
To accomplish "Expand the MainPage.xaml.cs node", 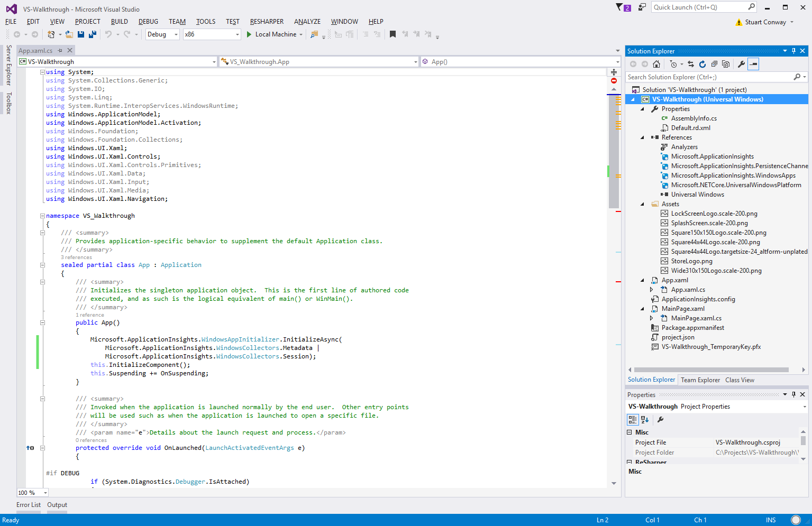I will [x=652, y=318].
